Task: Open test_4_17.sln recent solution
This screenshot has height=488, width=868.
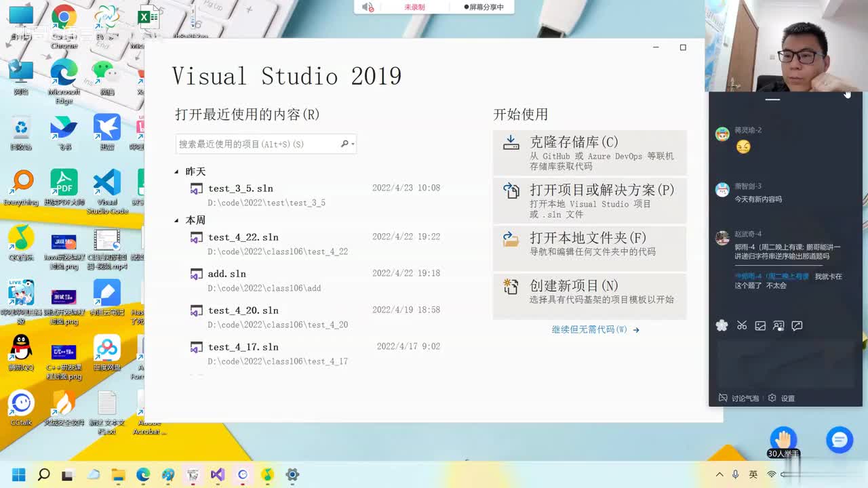Action: [x=315, y=353]
